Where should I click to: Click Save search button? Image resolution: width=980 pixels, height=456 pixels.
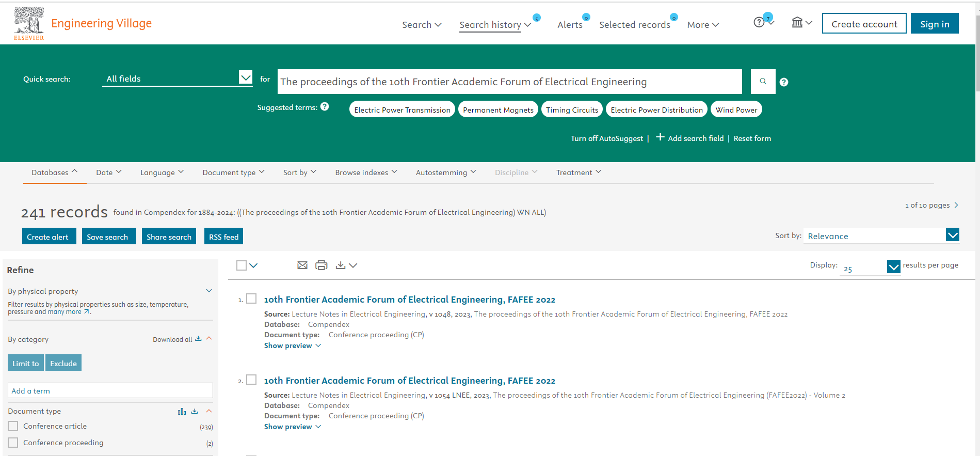pos(108,236)
